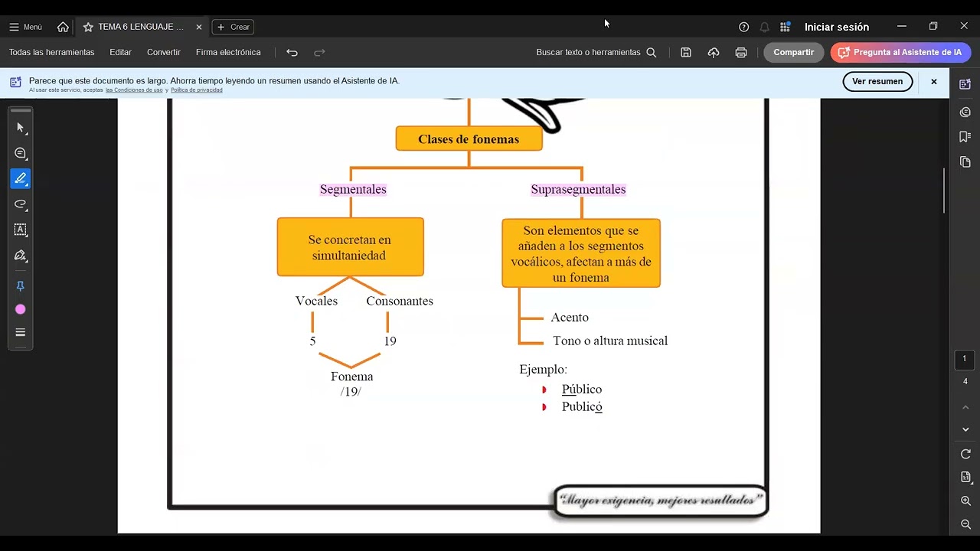The width and height of the screenshot is (980, 551).
Task: Choose the freehand draw loop tool
Action: point(21,204)
